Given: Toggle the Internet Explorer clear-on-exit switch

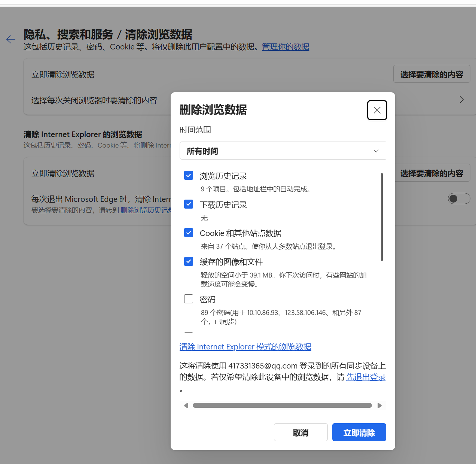Looking at the screenshot, I should pyautogui.click(x=459, y=198).
